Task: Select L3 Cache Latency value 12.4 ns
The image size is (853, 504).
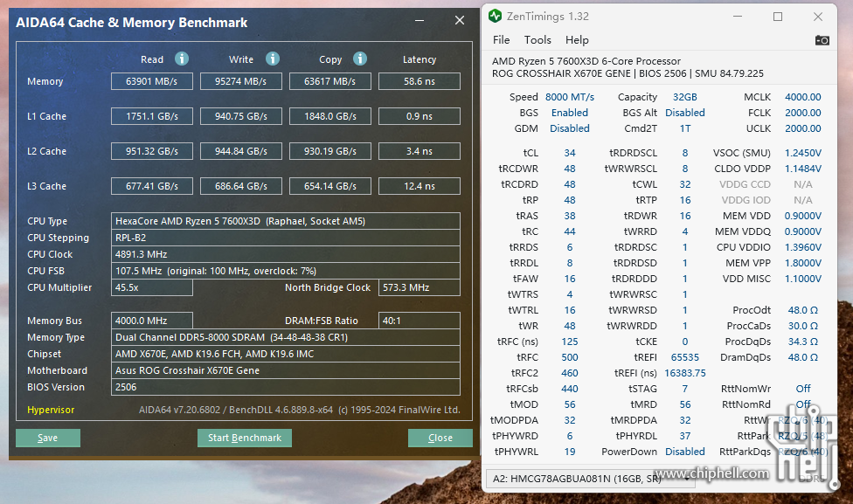Action: 420,186
